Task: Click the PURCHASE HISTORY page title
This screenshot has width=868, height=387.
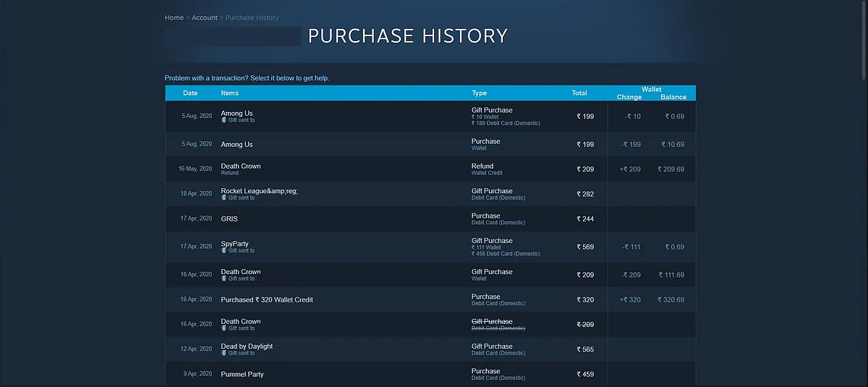Action: click(408, 36)
